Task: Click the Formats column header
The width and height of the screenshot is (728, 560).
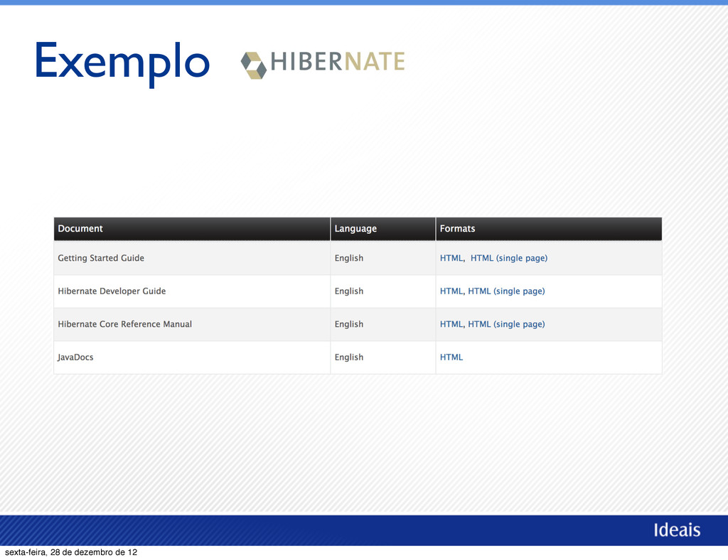Action: coord(550,229)
